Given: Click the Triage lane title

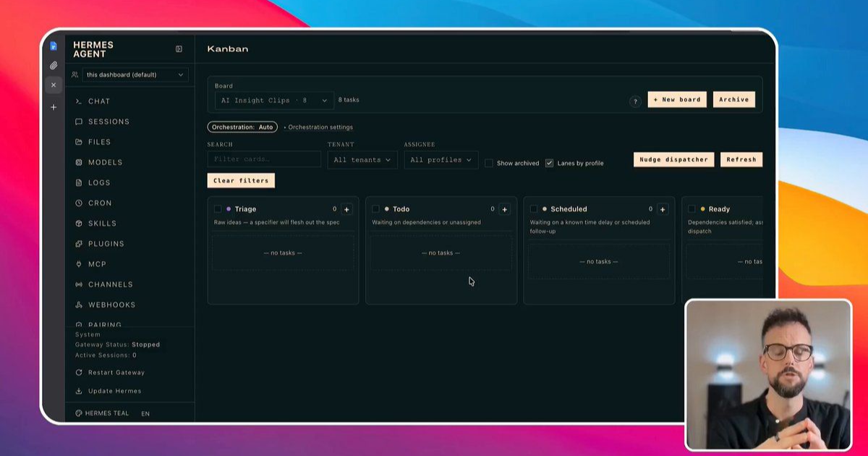Looking at the screenshot, I should pyautogui.click(x=245, y=209).
